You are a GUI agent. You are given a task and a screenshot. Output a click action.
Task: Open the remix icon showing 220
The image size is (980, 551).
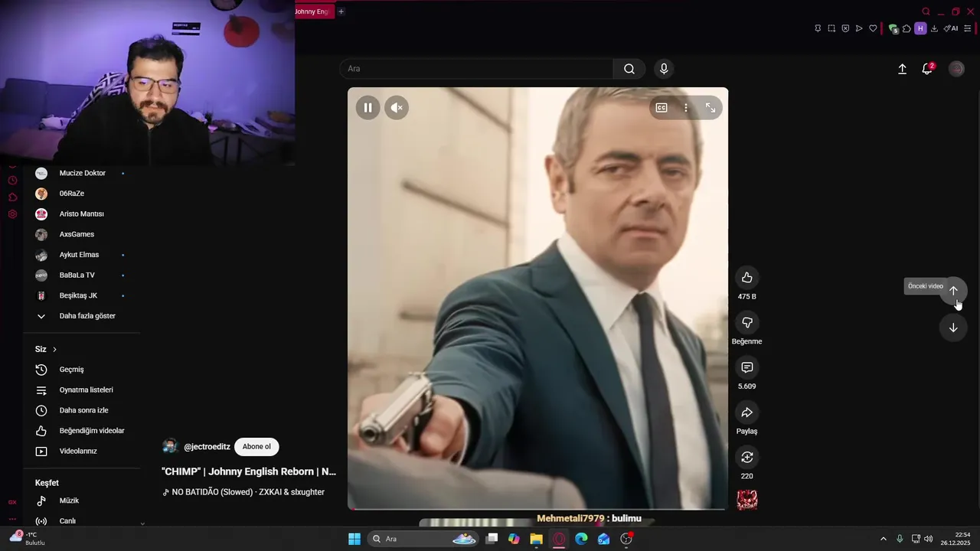747,457
